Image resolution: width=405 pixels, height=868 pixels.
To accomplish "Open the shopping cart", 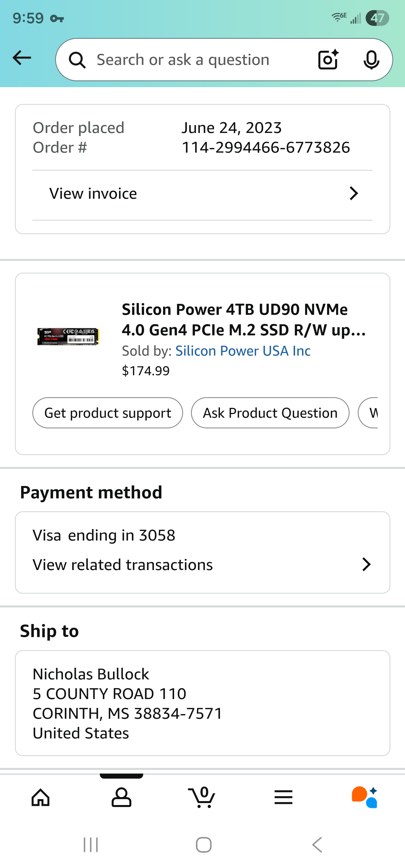I will [x=202, y=797].
